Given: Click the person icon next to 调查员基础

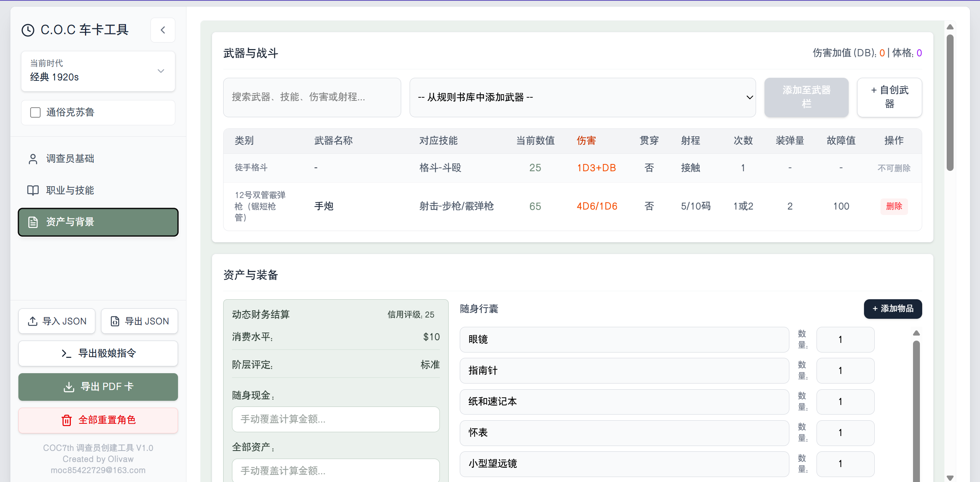Looking at the screenshot, I should click(x=33, y=159).
